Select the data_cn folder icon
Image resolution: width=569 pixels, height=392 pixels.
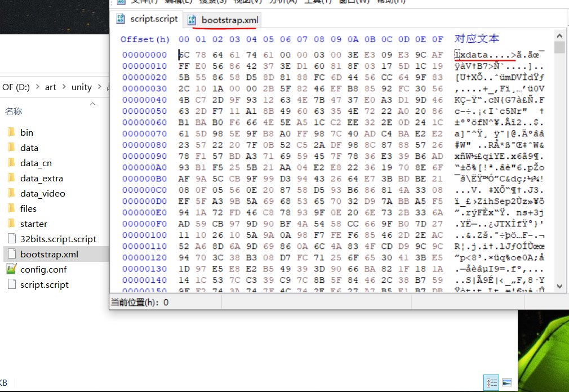pyautogui.click(x=11, y=163)
